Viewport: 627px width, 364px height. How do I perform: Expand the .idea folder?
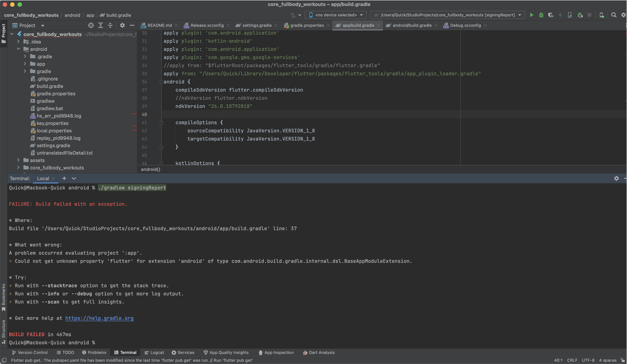coord(19,42)
